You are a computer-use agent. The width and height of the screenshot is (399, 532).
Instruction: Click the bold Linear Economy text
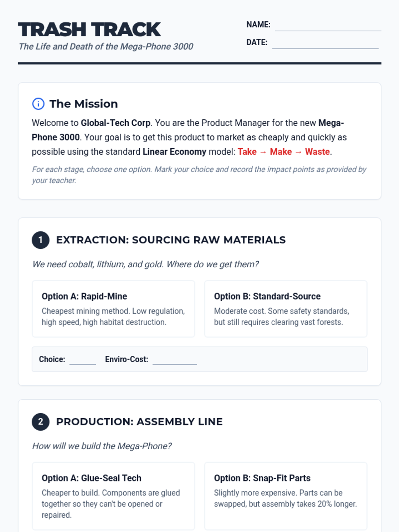click(x=174, y=152)
